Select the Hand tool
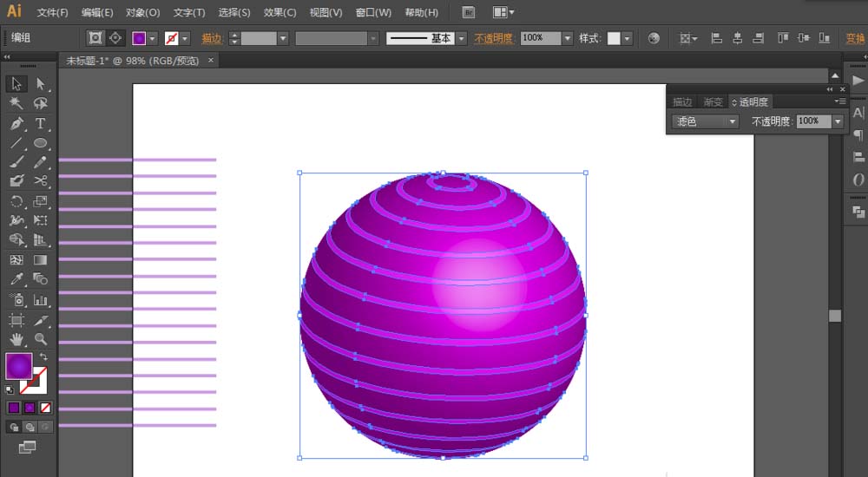Image resolution: width=868 pixels, height=477 pixels. tap(16, 339)
